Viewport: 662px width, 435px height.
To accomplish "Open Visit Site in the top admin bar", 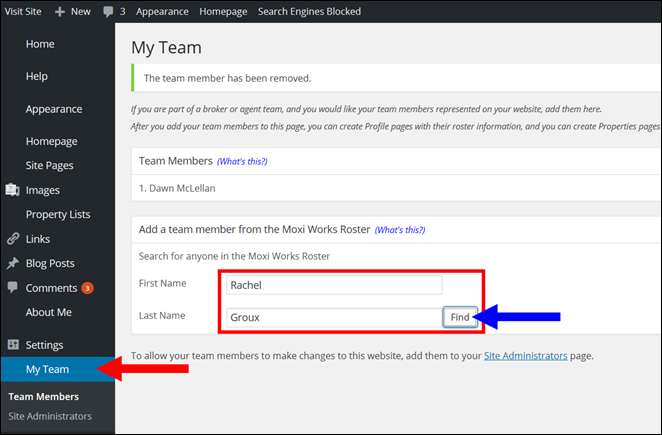I will click(x=21, y=11).
